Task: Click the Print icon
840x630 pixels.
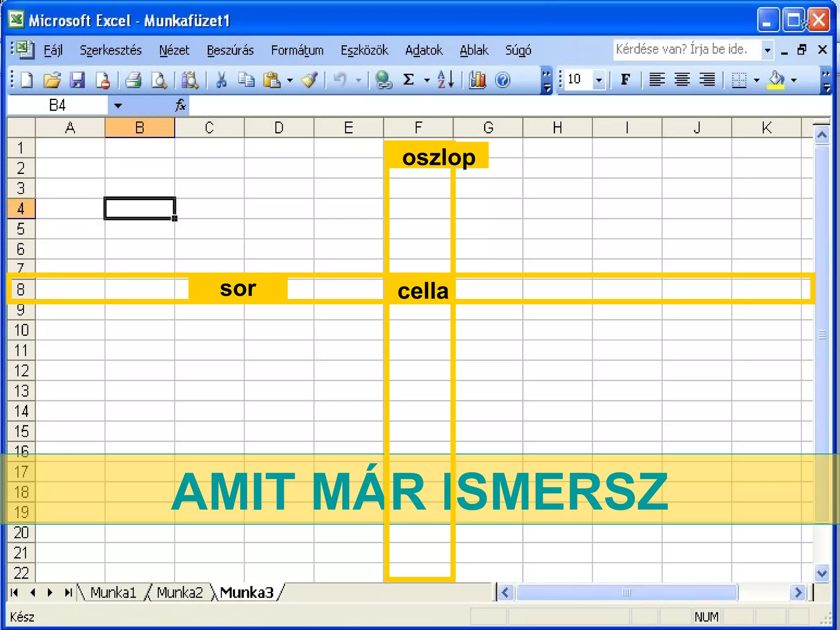Action: (133, 80)
